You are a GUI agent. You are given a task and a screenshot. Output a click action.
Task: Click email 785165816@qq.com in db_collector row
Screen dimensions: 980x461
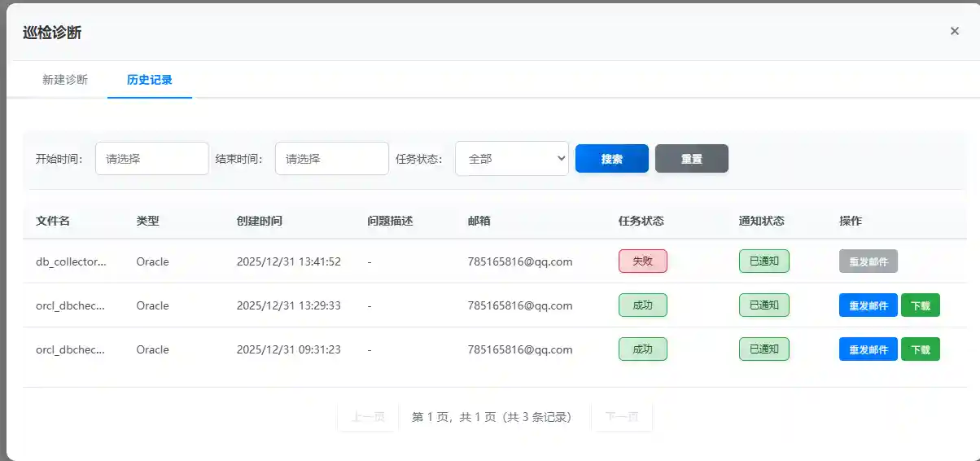(x=520, y=261)
